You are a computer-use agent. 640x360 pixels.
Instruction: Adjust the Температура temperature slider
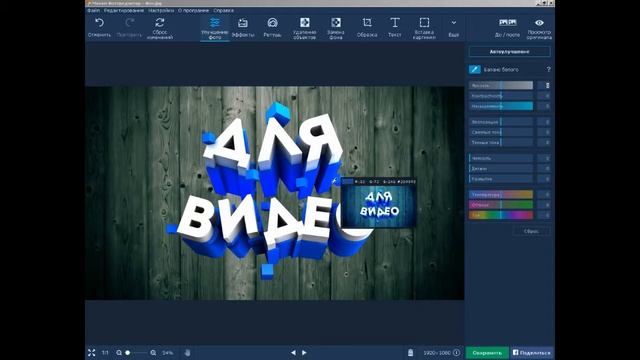tap(501, 195)
